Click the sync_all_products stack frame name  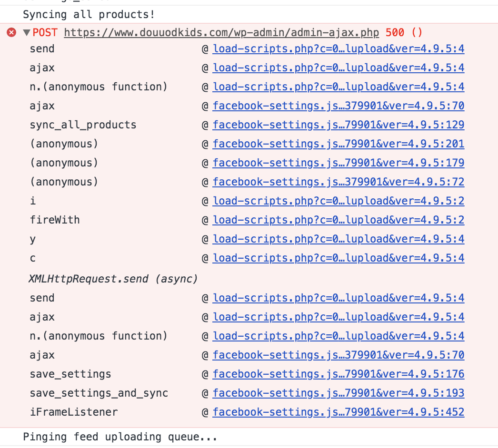83,125
